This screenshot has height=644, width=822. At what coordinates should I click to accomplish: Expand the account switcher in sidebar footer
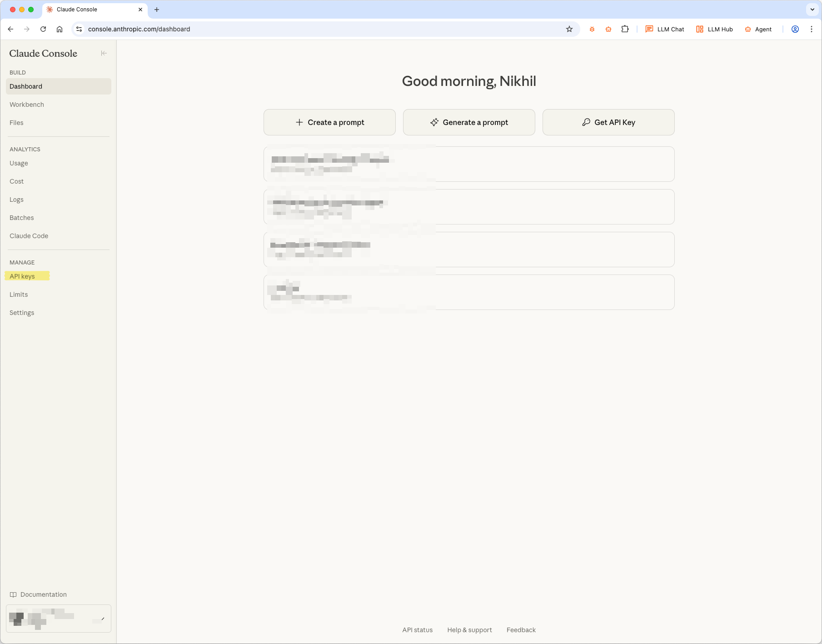pyautogui.click(x=102, y=618)
